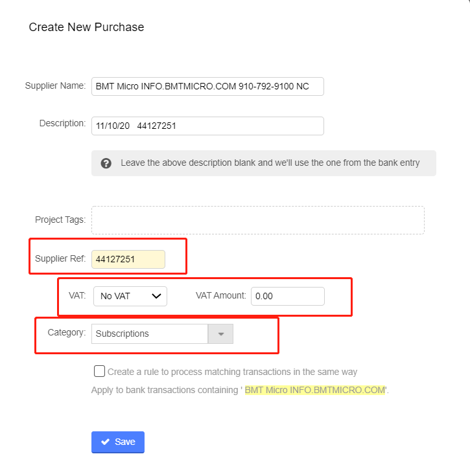Image resolution: width=470 pixels, height=476 pixels.
Task: Click the question mark help icon
Action: (106, 163)
